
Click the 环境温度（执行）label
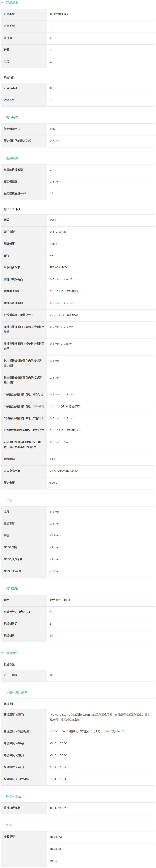click(14, 755)
